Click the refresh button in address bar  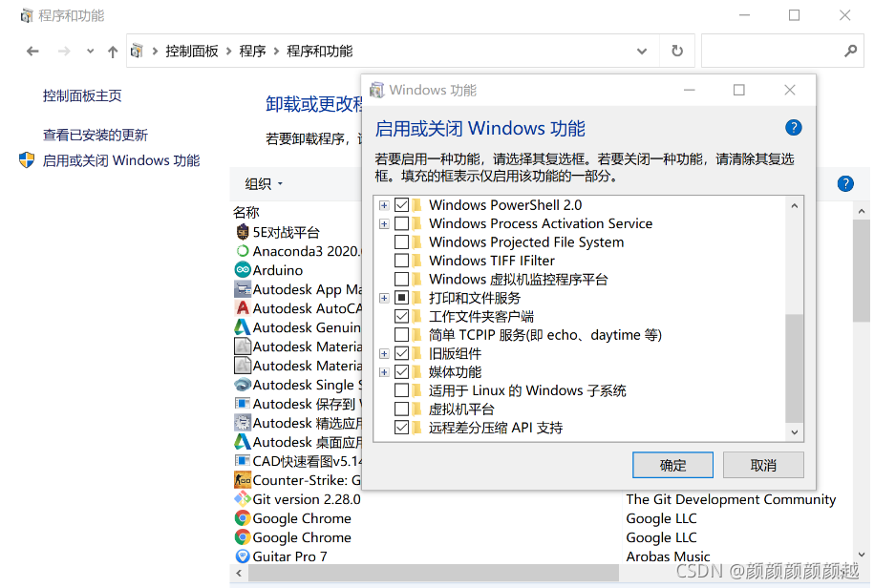(x=676, y=52)
